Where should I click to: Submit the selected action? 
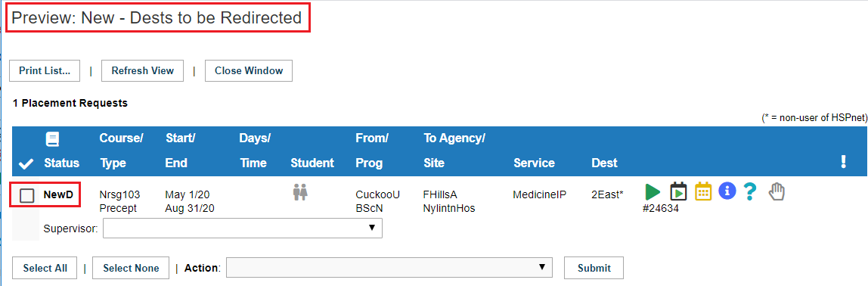click(x=594, y=268)
